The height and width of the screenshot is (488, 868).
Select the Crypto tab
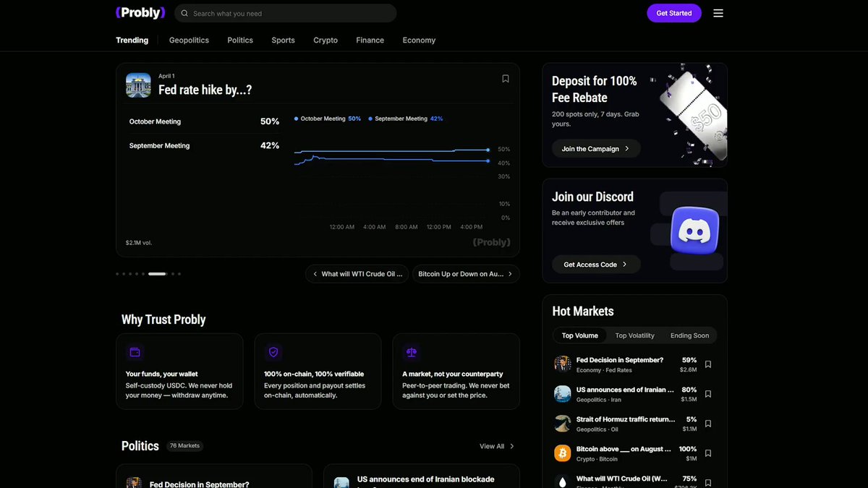click(325, 40)
